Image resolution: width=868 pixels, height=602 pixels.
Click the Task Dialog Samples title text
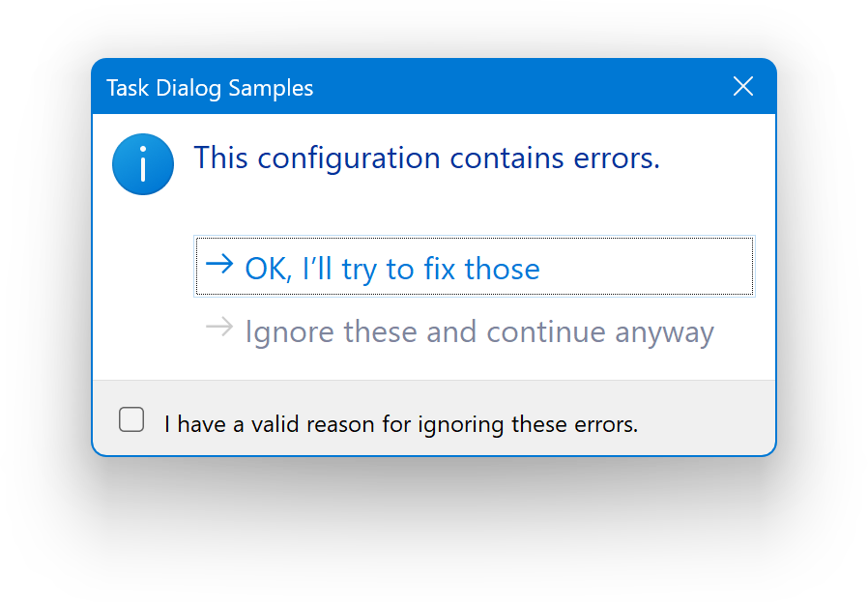point(210,88)
